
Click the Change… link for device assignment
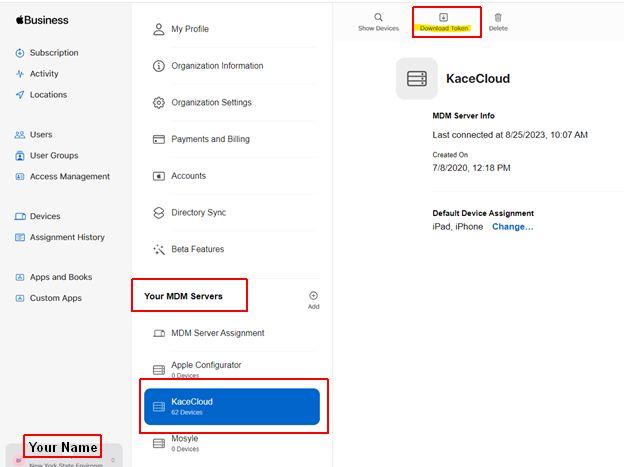pos(512,227)
